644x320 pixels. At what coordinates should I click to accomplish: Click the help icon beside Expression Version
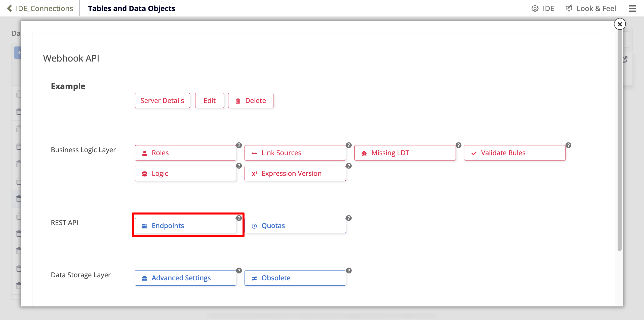point(349,166)
